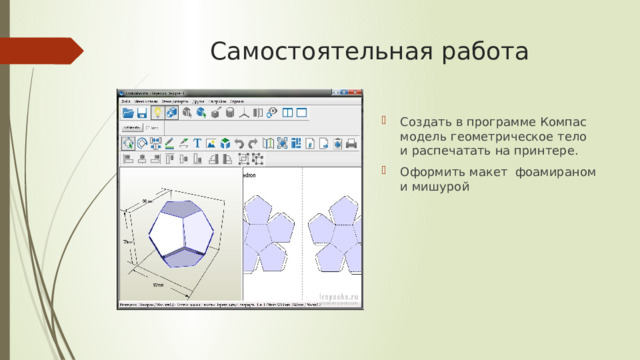Click the dodecahedron model in 3D view

click(181, 233)
